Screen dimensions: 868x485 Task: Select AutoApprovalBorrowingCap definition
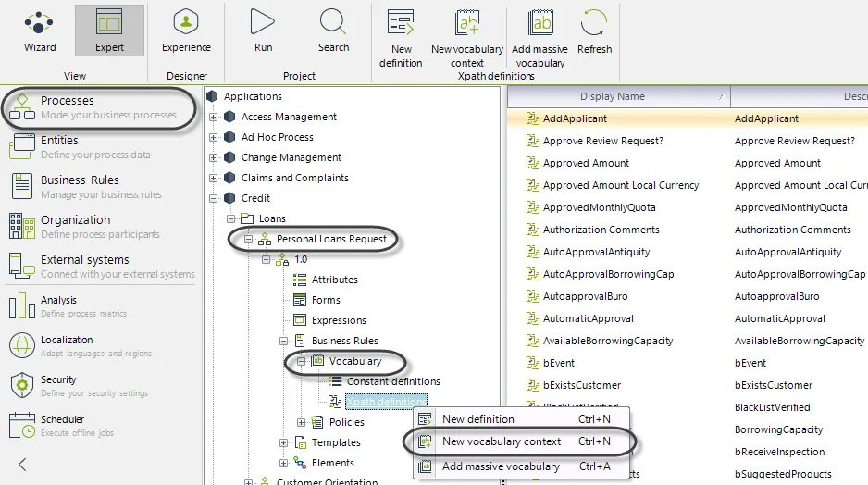pos(608,274)
